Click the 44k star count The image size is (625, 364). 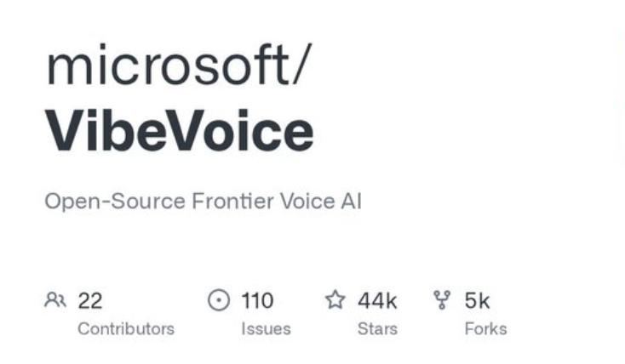377,300
